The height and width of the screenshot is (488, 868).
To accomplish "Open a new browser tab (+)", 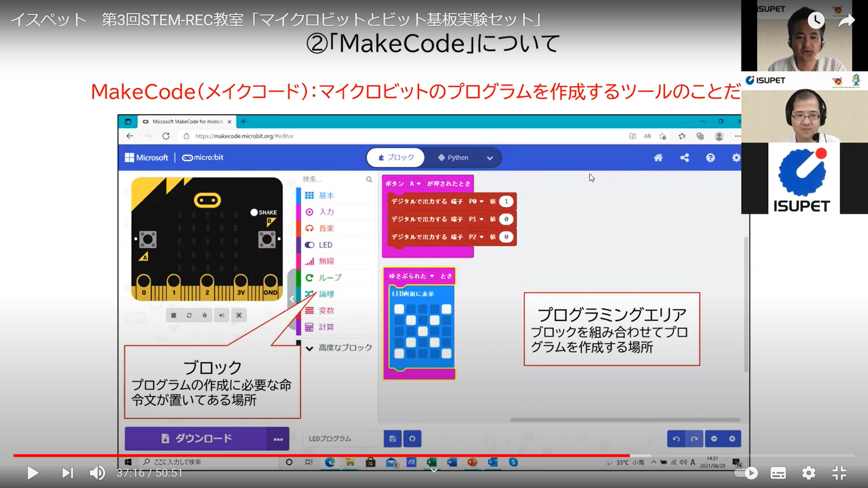I will pyautogui.click(x=243, y=122).
